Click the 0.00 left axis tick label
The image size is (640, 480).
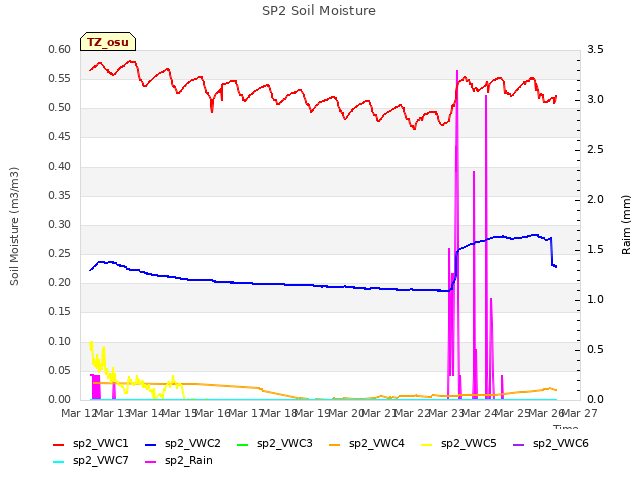(x=60, y=399)
